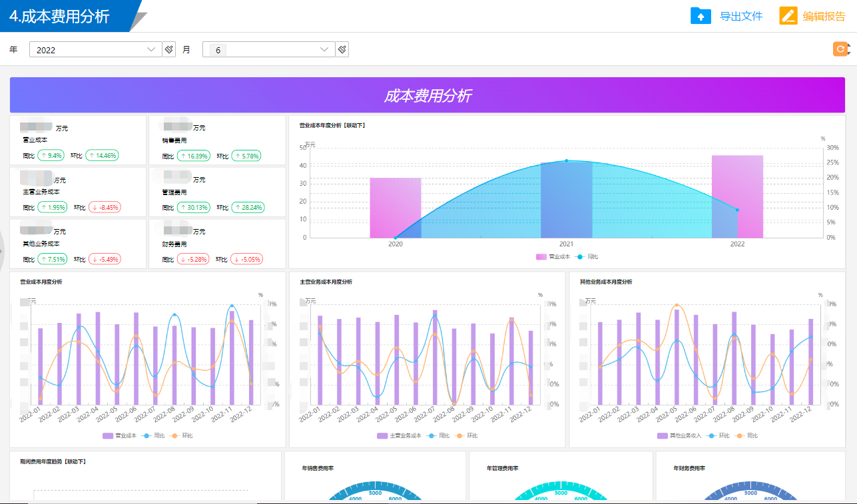Click 财务费用 环比 -5.05% badge

247,259
